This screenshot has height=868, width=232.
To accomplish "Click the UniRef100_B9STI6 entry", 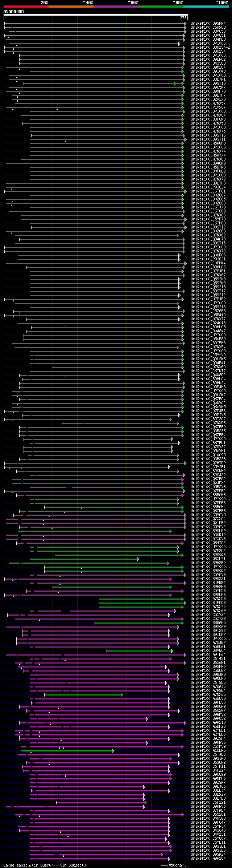I will coord(208,135).
